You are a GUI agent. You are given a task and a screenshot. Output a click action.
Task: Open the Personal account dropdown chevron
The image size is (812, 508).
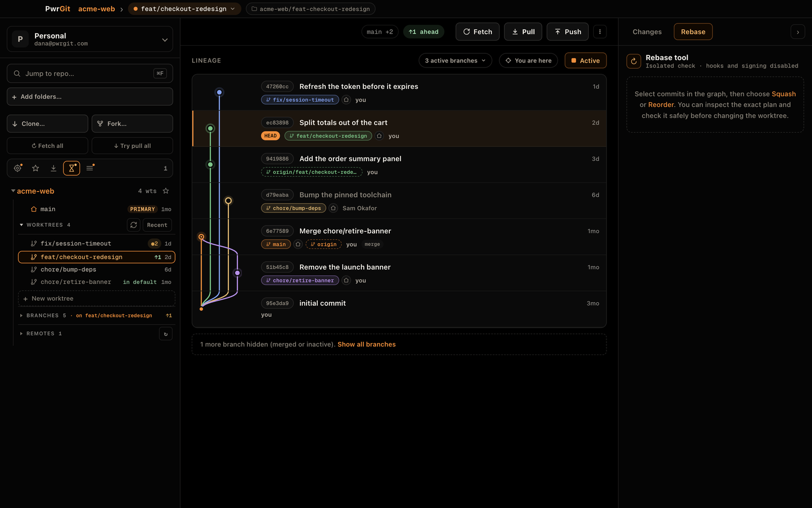164,40
